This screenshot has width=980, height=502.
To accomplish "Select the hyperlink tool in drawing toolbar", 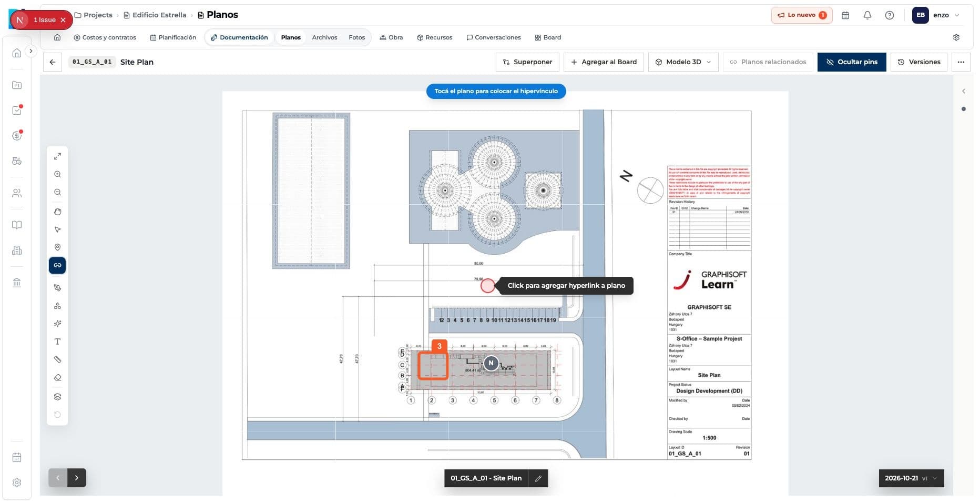I will pos(57,265).
